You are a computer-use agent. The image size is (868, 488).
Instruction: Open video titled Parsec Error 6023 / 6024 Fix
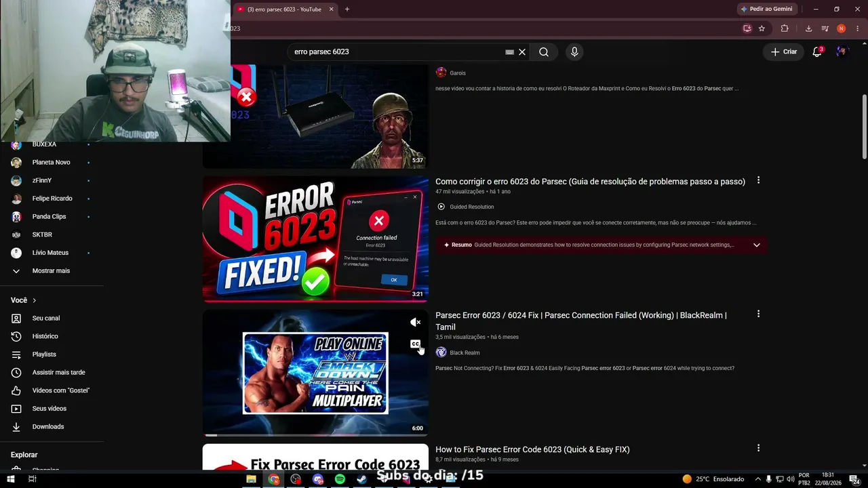[581, 321]
